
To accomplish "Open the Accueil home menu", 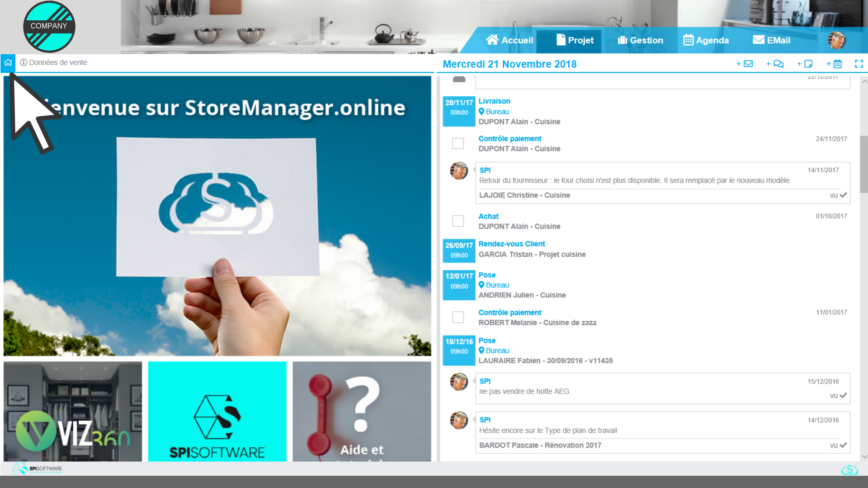I will pos(509,40).
